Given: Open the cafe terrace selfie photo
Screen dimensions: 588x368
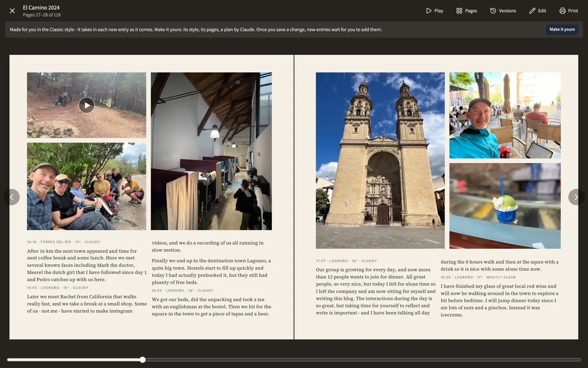Looking at the screenshot, I should [505, 116].
